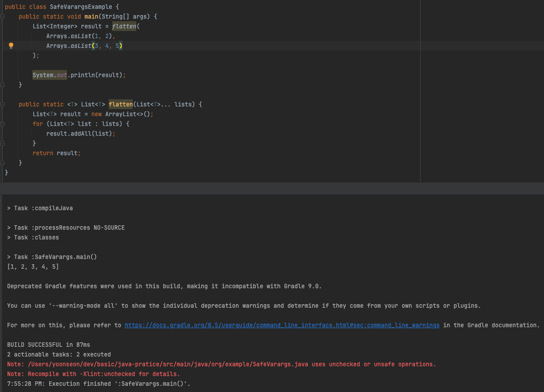Click 'BUILD SUCCESSFUL in 87ms' line
The height and width of the screenshot is (392, 544).
[48, 345]
